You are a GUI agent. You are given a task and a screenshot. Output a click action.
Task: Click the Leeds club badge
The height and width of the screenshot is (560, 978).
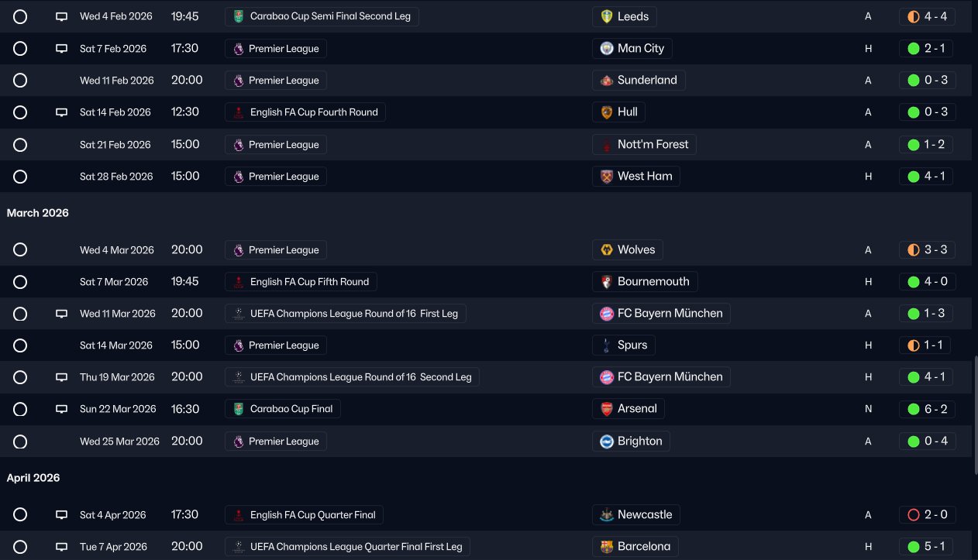click(x=607, y=16)
